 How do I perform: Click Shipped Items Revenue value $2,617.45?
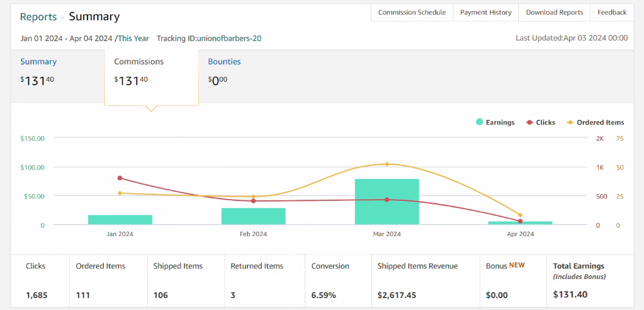coord(397,295)
